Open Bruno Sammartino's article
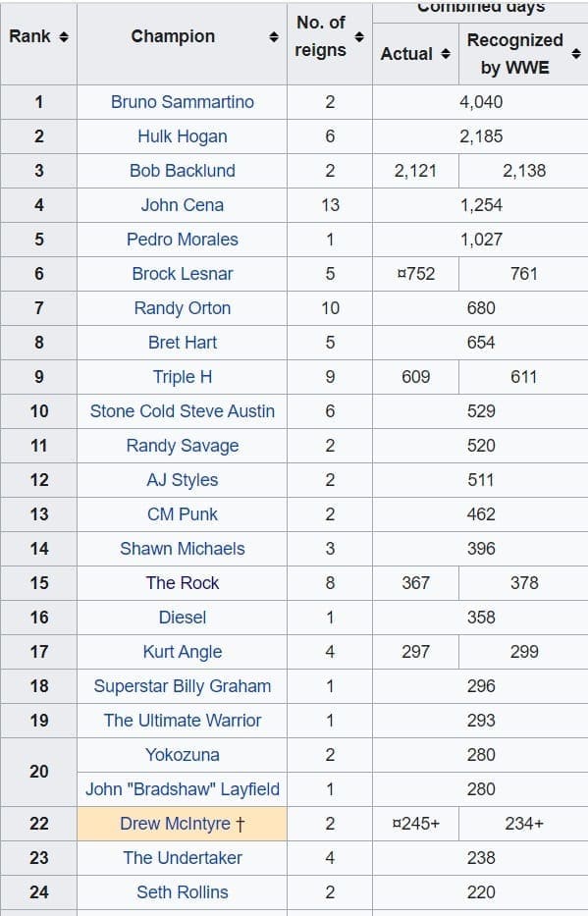 181,102
